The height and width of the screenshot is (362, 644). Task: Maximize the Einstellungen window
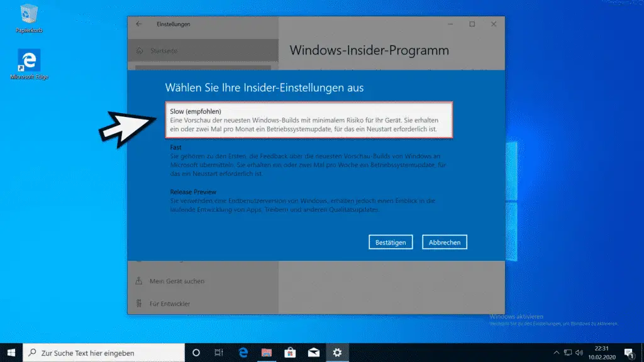tap(472, 25)
